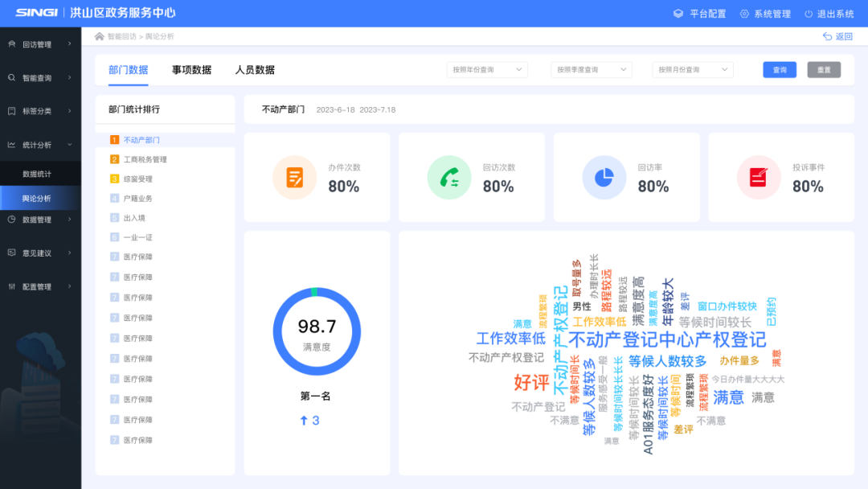Click 退出系统 power icon to log out
Screen dimensions: 868x489
pyautogui.click(x=809, y=14)
